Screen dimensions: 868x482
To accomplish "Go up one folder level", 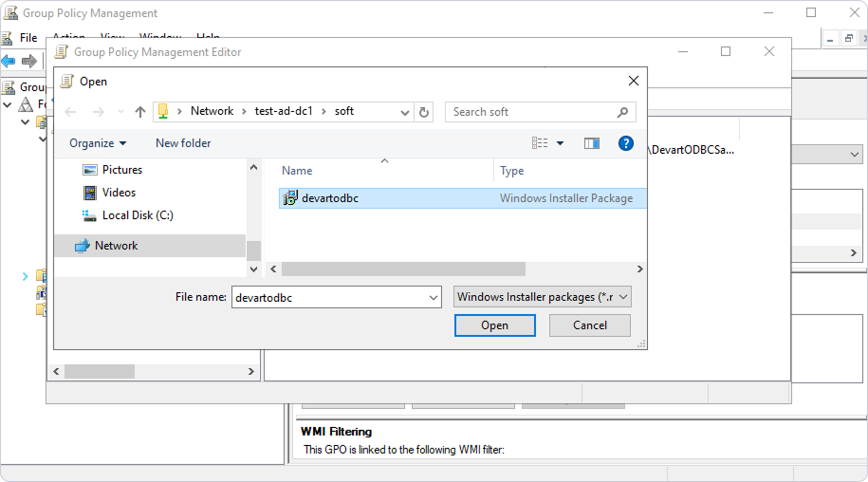I will click(x=140, y=112).
